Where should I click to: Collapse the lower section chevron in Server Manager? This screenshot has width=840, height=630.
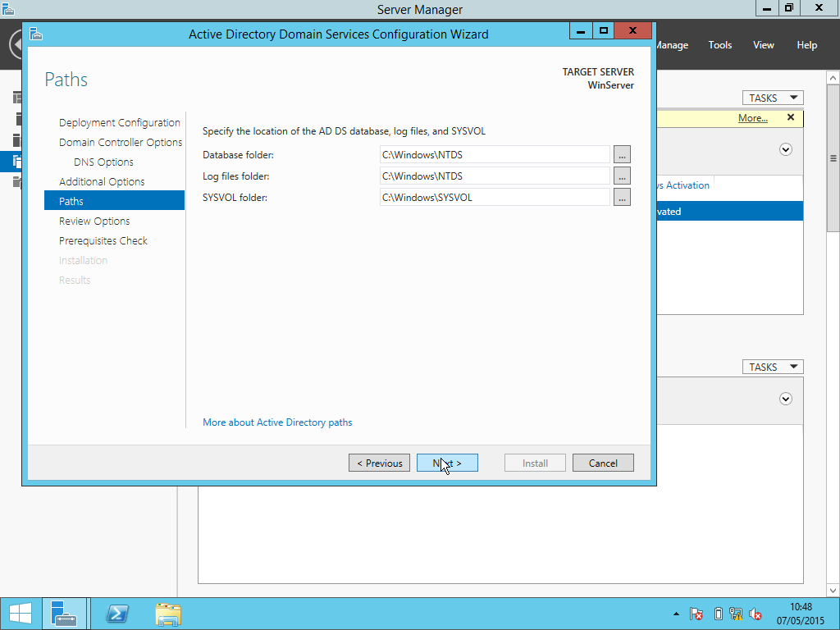click(785, 399)
